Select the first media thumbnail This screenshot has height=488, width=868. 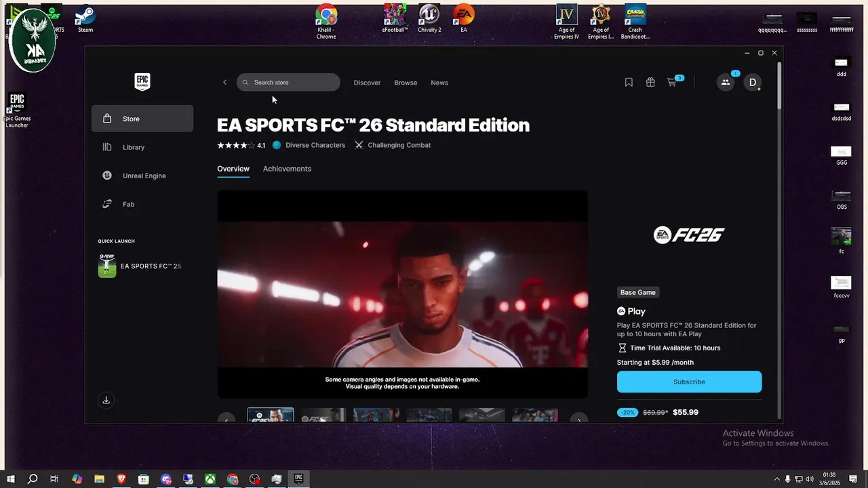(271, 415)
